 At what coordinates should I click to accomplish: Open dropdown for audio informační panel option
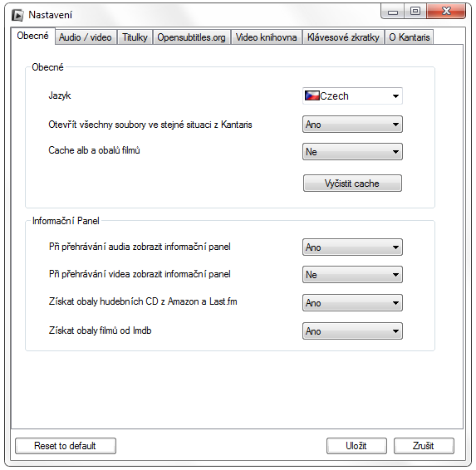tap(352, 247)
